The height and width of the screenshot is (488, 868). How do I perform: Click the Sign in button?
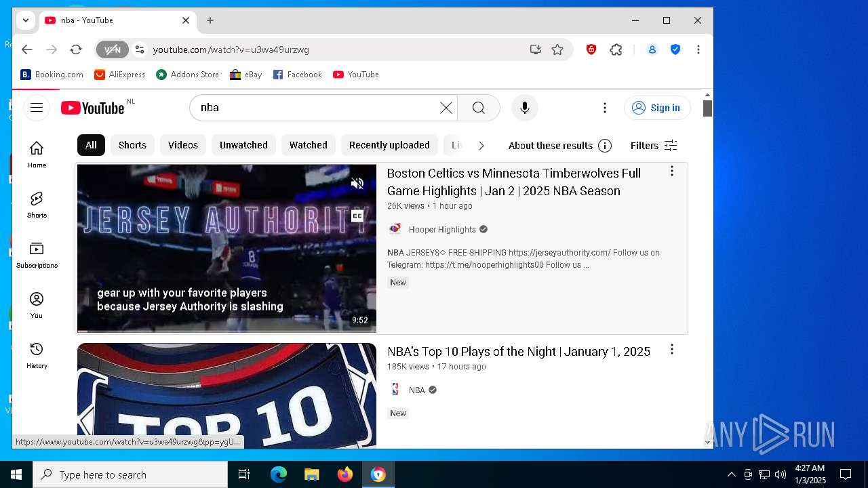[656, 108]
